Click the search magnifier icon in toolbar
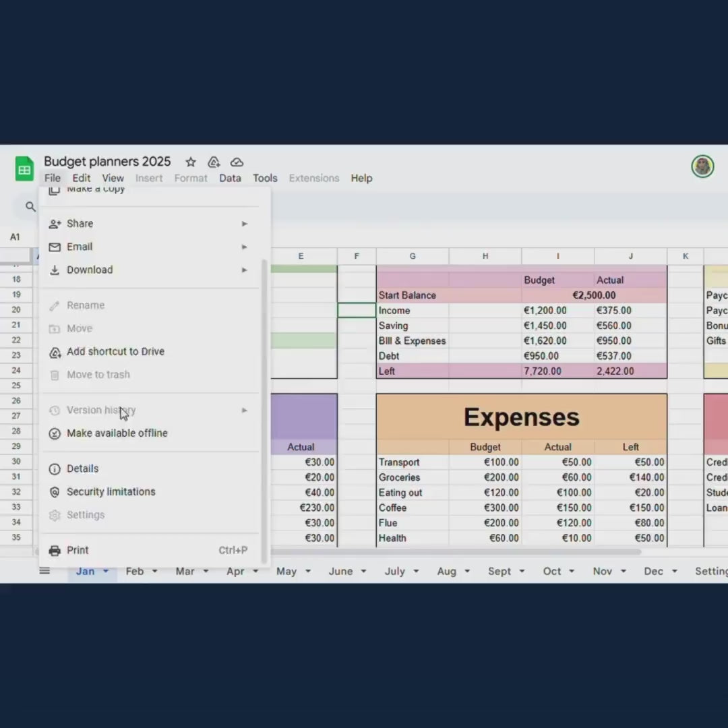Screen dimensions: 728x728 click(30, 206)
